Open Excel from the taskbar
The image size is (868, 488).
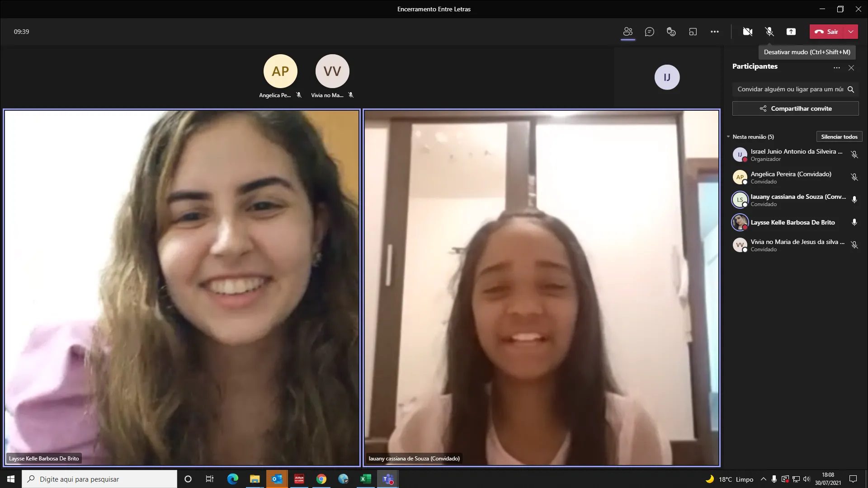pos(365,479)
